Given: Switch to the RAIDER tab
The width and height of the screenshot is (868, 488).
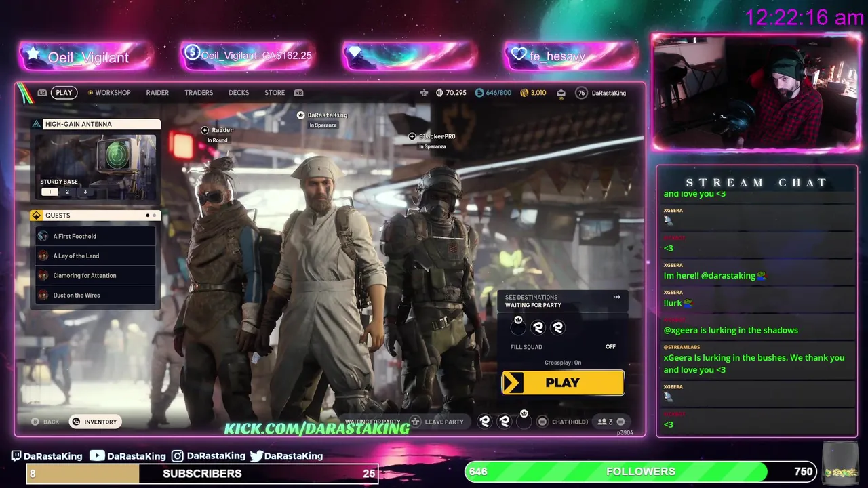Looking at the screenshot, I should tap(157, 93).
